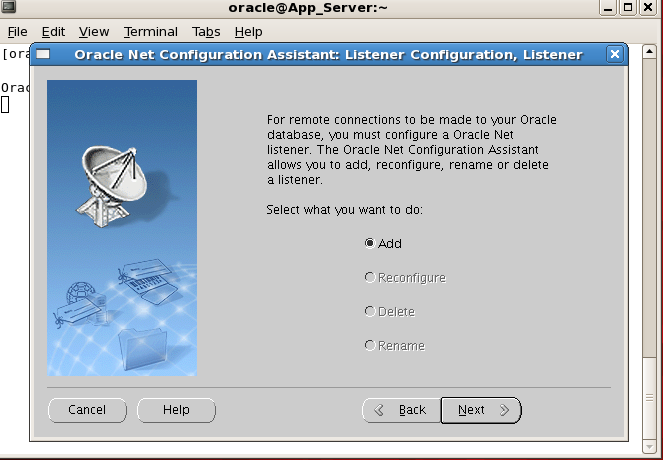Proceed with the Next button

tap(481, 410)
